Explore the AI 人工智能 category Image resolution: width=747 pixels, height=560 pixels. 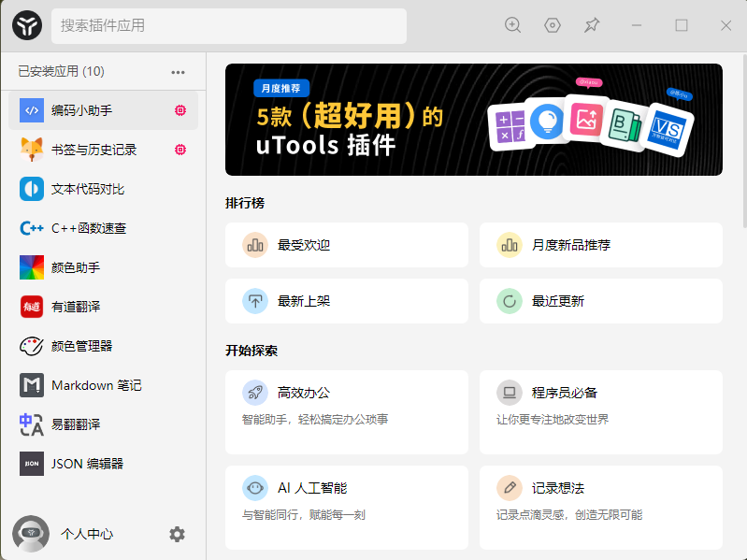(347, 507)
